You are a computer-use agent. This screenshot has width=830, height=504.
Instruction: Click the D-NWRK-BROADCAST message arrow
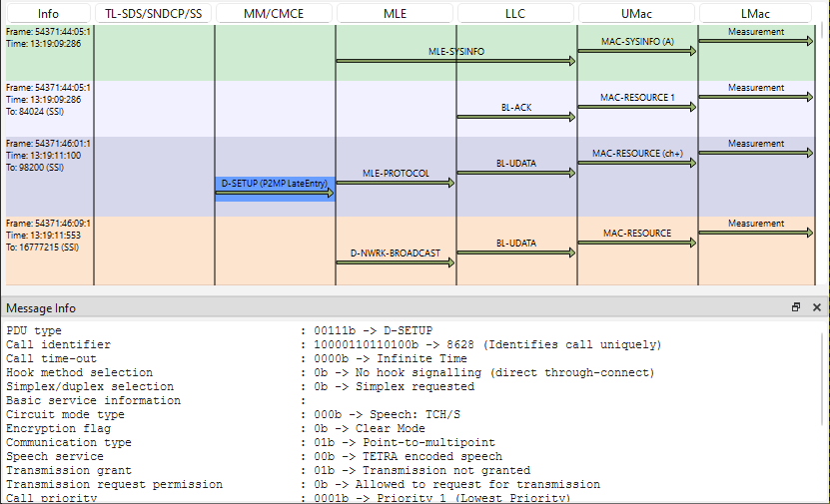click(x=396, y=261)
